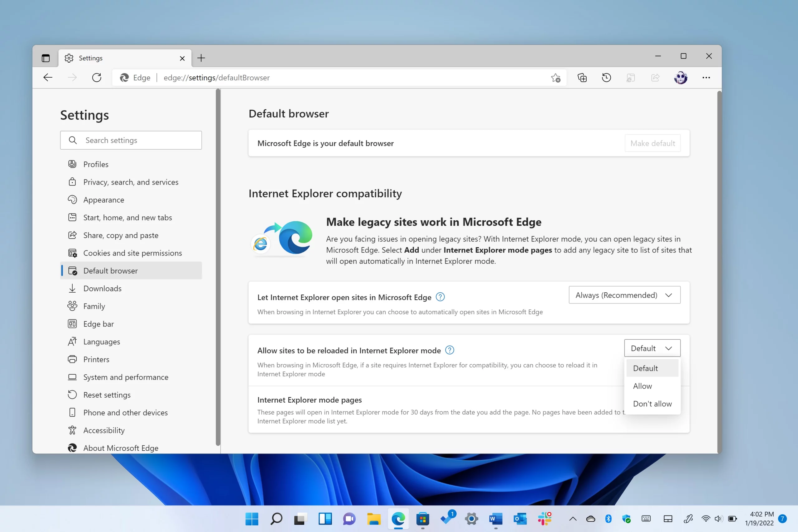Click the search settings input field
The height and width of the screenshot is (532, 798).
[x=131, y=140]
